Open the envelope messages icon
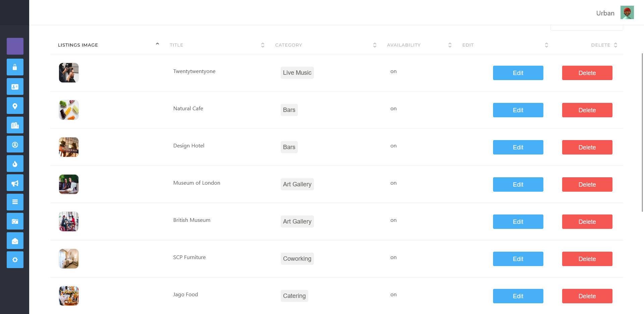The height and width of the screenshot is (314, 644). [x=15, y=240]
